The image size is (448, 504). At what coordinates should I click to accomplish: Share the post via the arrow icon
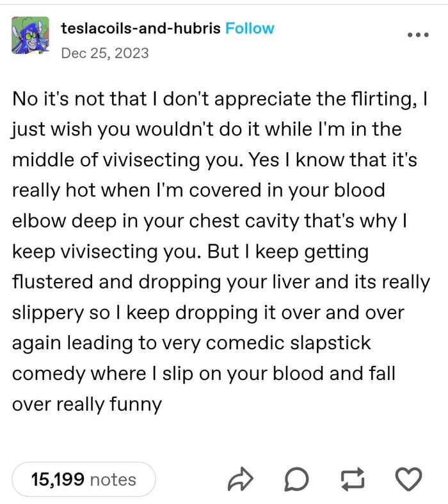coord(240,480)
